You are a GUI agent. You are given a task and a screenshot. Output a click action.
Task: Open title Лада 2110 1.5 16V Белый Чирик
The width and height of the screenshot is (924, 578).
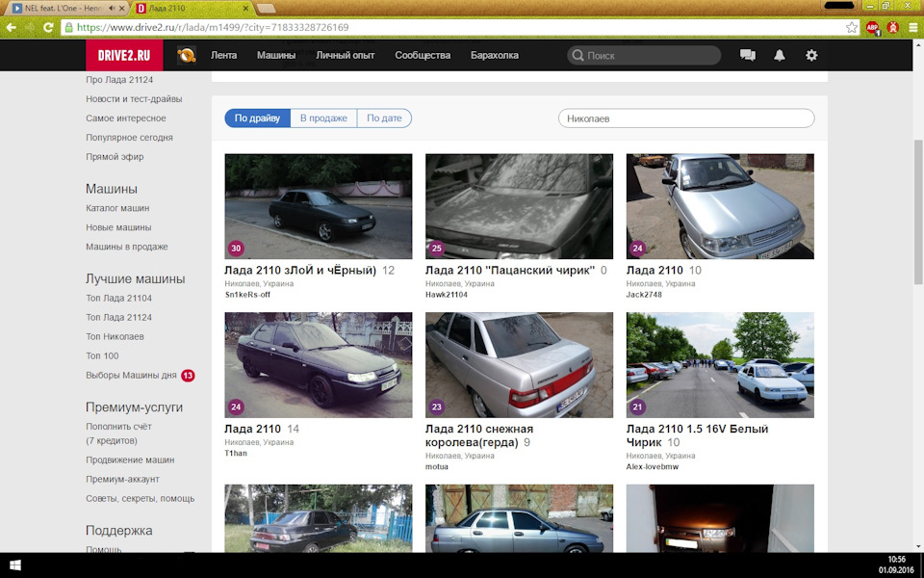(697, 435)
